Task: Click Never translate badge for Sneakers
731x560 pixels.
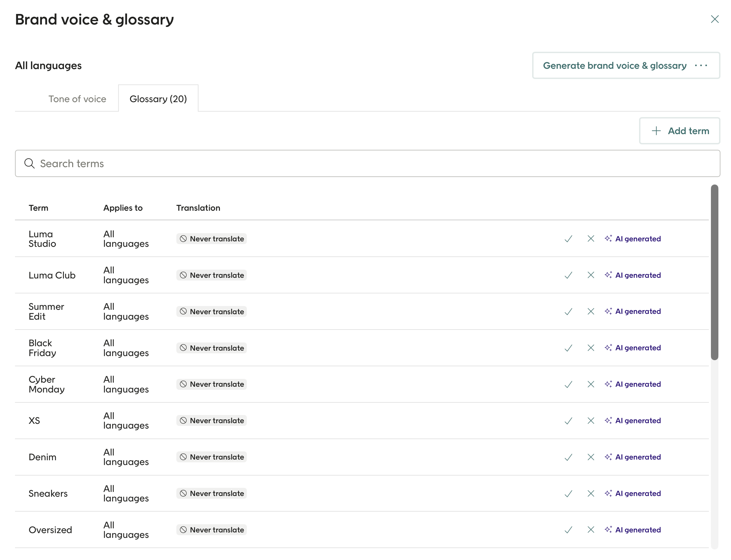Action: pos(211,494)
